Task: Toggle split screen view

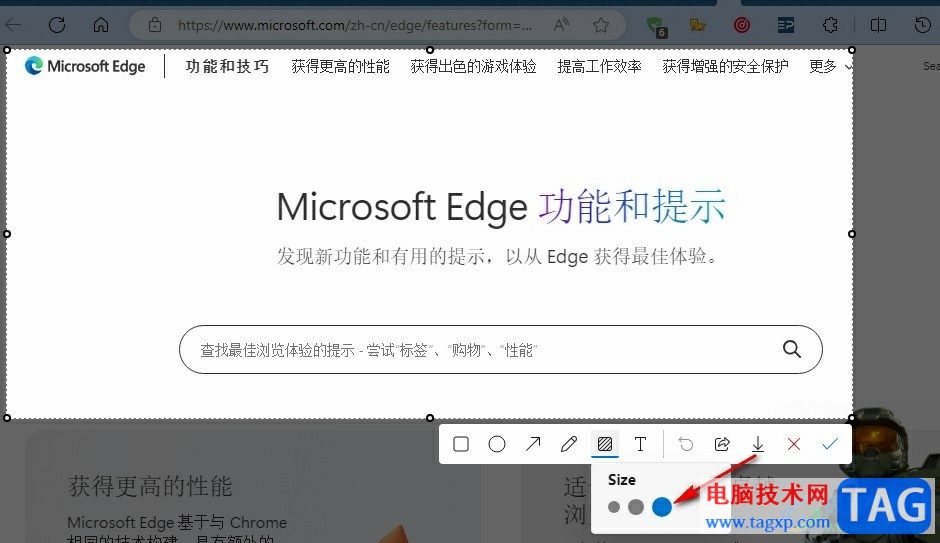Action: click(878, 25)
